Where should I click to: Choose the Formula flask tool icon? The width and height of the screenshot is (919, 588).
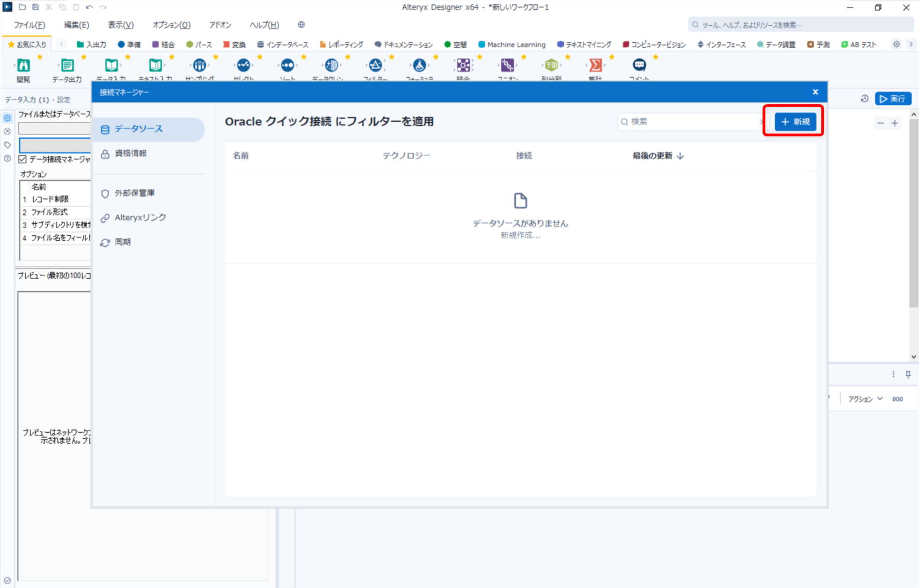(420, 65)
